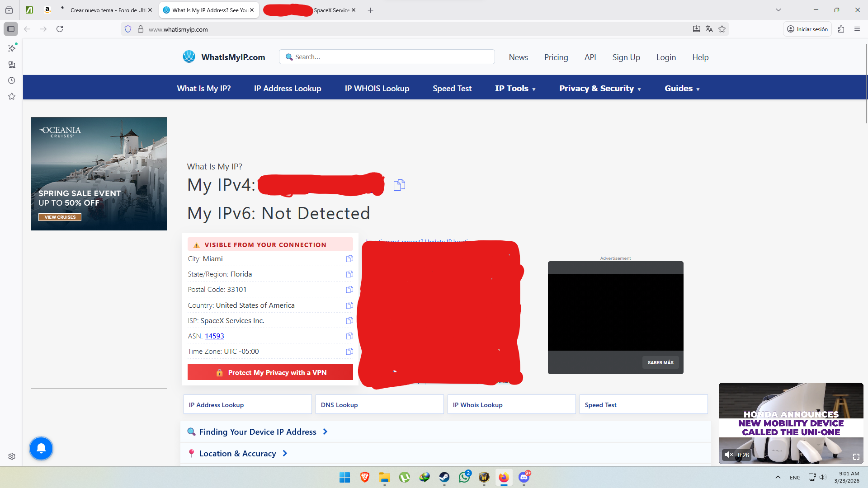Open the ASN 14593 link
Screen dimensions: 868x488
[x=214, y=336]
